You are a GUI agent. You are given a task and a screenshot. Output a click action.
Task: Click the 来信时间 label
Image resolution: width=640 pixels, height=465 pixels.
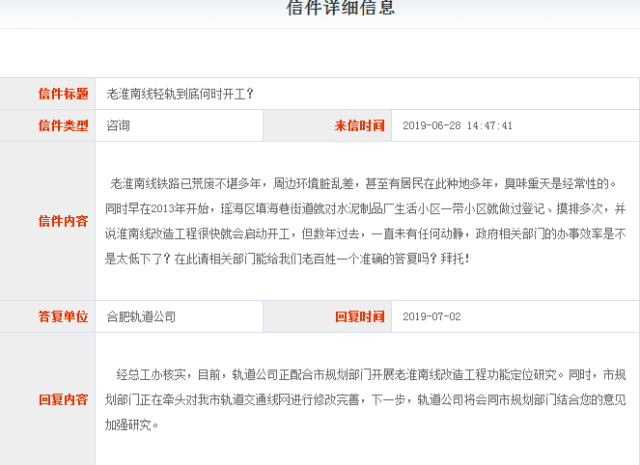pos(360,126)
